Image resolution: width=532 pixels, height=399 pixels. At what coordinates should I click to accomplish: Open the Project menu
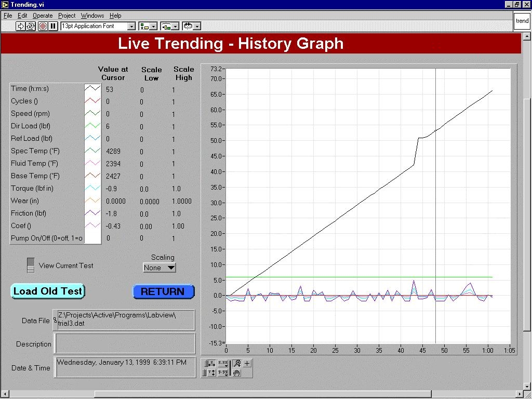pyautogui.click(x=67, y=16)
